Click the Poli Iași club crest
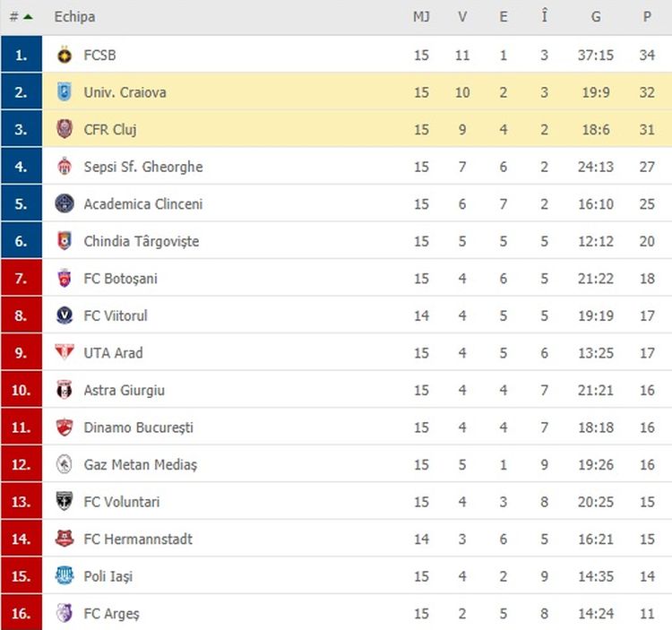 (64, 576)
